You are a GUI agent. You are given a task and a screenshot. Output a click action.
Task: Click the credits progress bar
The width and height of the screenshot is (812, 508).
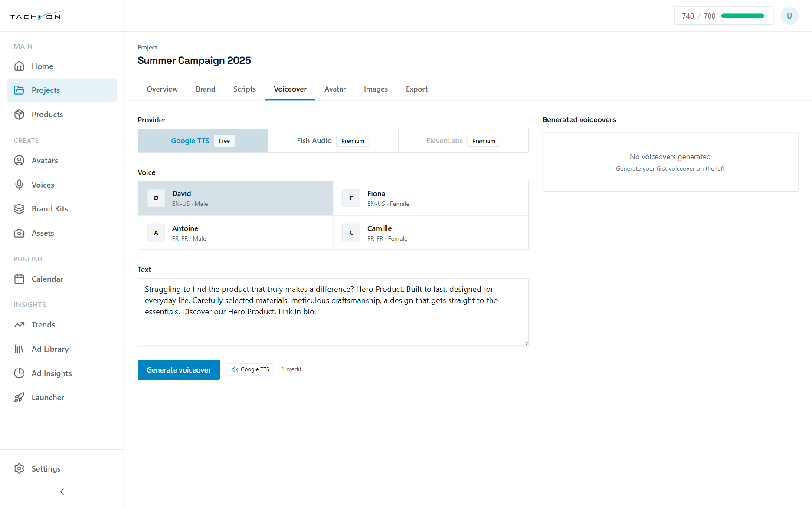click(743, 16)
